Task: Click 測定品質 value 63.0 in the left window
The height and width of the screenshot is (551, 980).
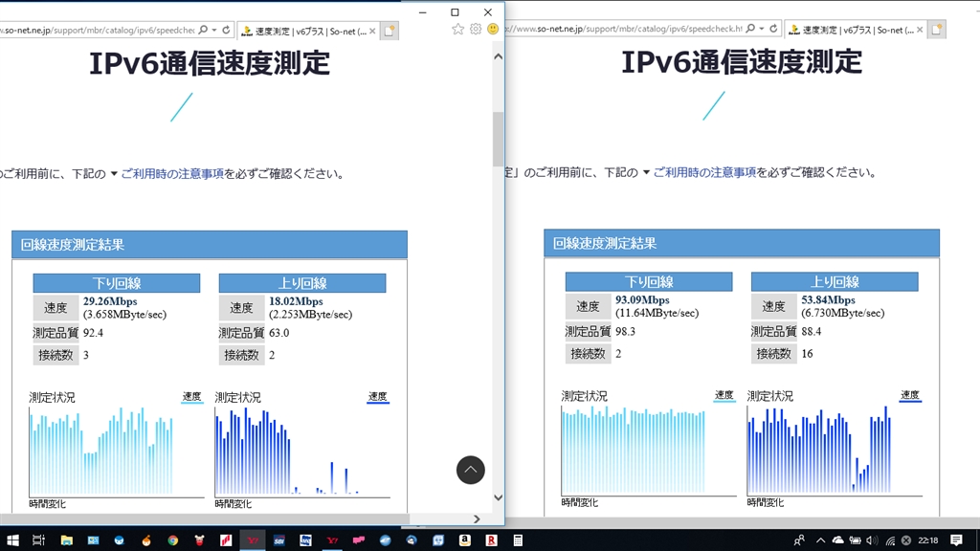Action: point(278,333)
